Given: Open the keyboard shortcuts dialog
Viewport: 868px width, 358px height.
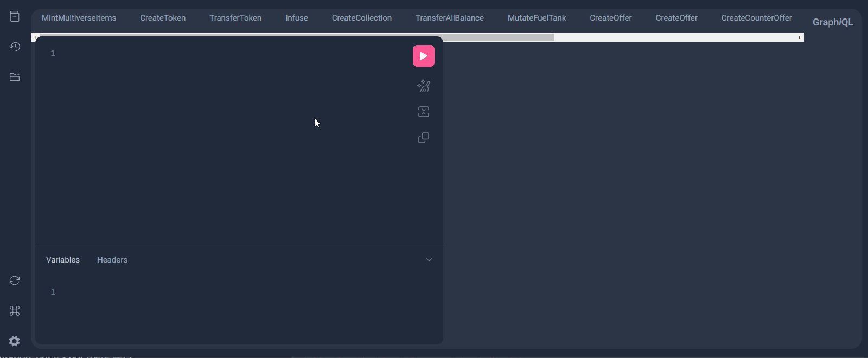Looking at the screenshot, I should tap(15, 311).
